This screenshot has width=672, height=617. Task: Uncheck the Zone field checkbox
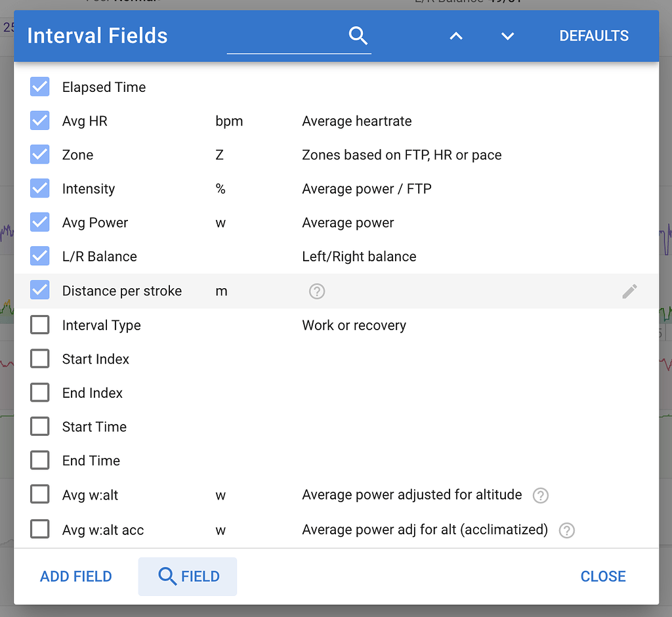pyautogui.click(x=39, y=154)
